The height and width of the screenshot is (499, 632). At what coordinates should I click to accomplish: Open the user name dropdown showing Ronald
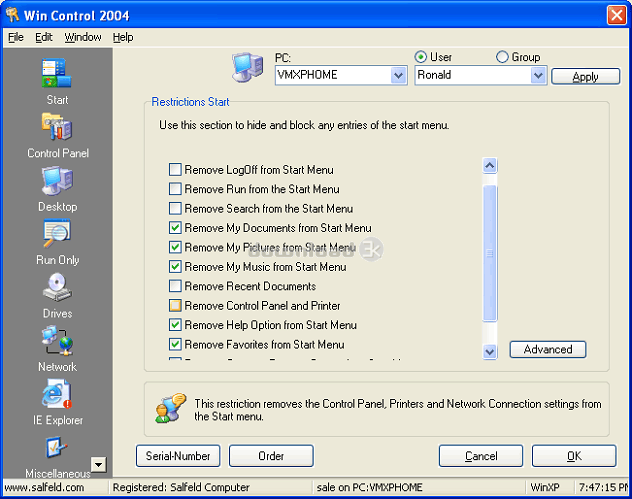[538, 76]
